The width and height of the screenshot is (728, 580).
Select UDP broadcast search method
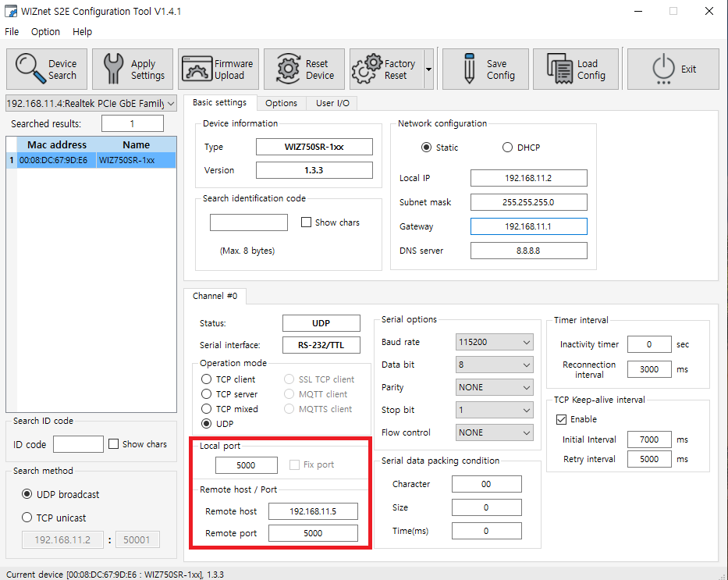pos(27,494)
